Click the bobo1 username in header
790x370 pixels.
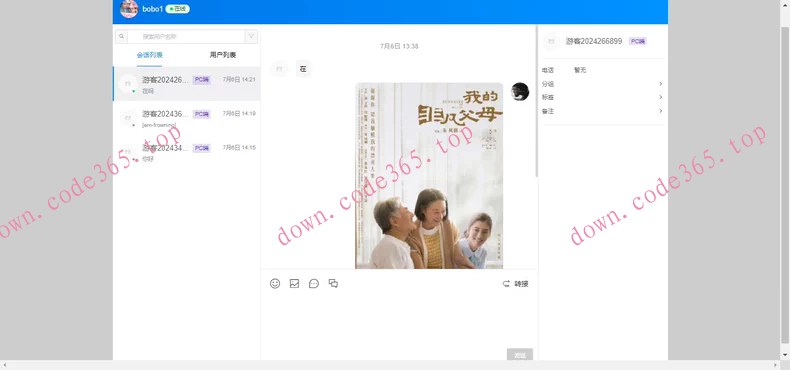point(153,9)
